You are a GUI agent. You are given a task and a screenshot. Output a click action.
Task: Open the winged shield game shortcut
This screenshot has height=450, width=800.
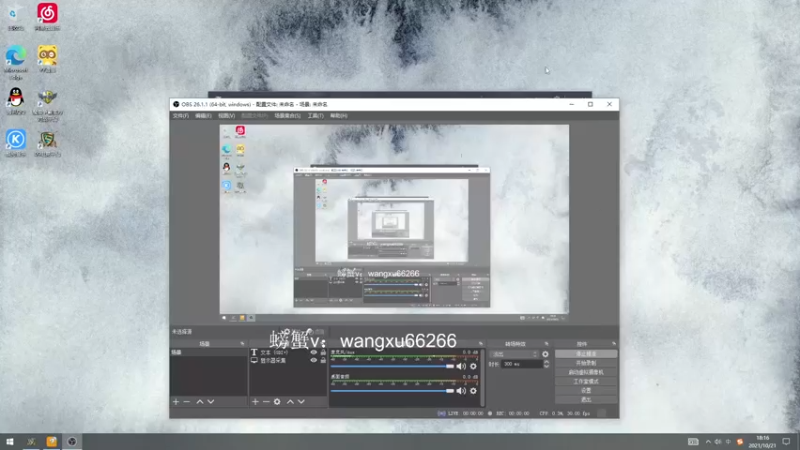click(47, 105)
